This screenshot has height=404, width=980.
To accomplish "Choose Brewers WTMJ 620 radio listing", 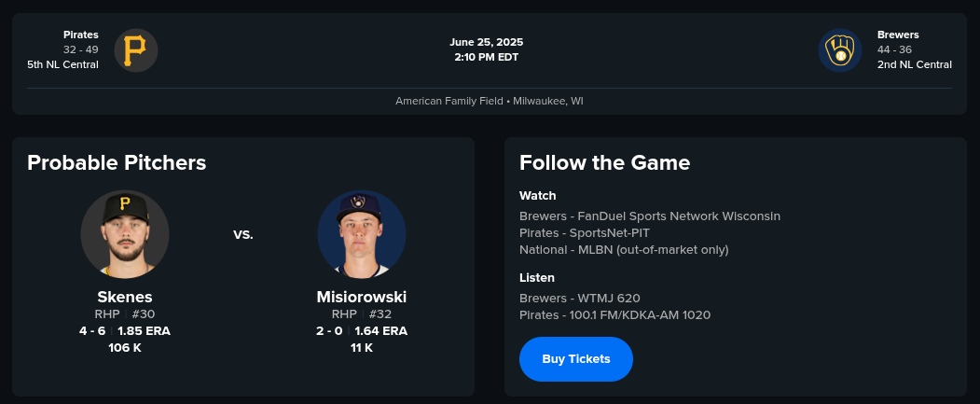I will click(580, 298).
